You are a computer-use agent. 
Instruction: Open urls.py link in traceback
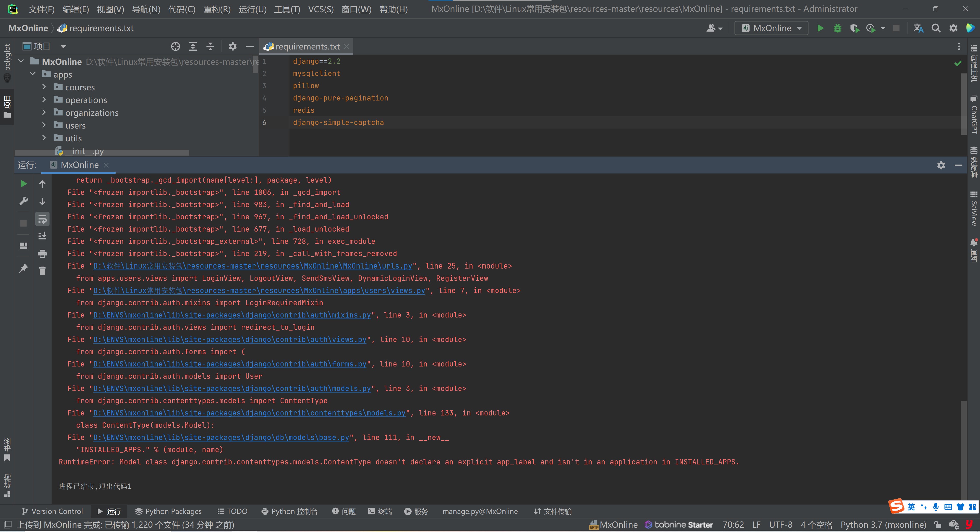point(253,266)
